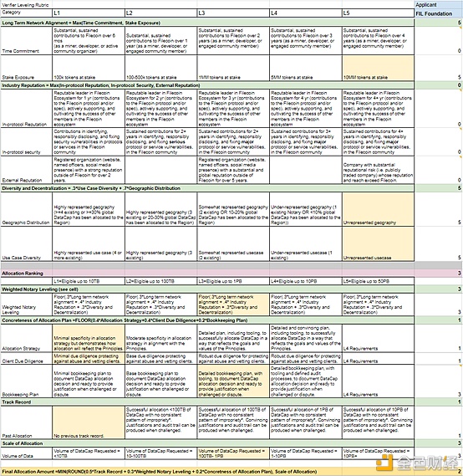The width and height of the screenshot is (463, 476).
Task: Click Industry Reputation section header row
Action: [x=207, y=85]
